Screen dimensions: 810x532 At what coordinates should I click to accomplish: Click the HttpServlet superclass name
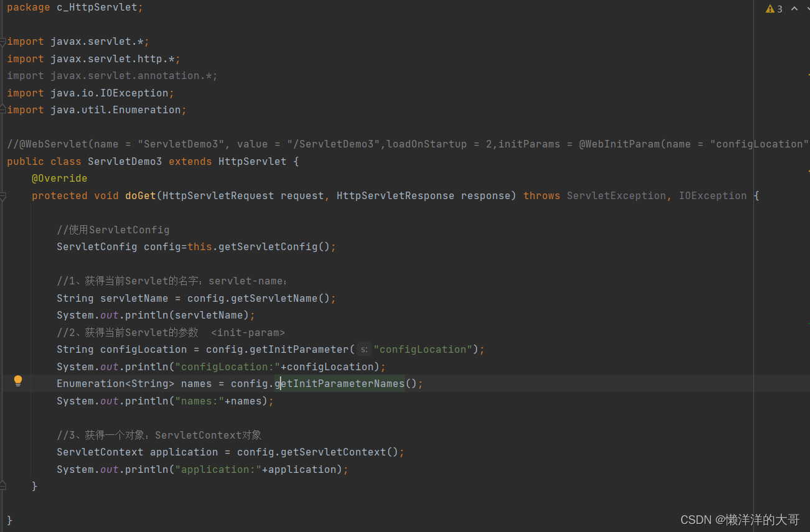(x=253, y=161)
